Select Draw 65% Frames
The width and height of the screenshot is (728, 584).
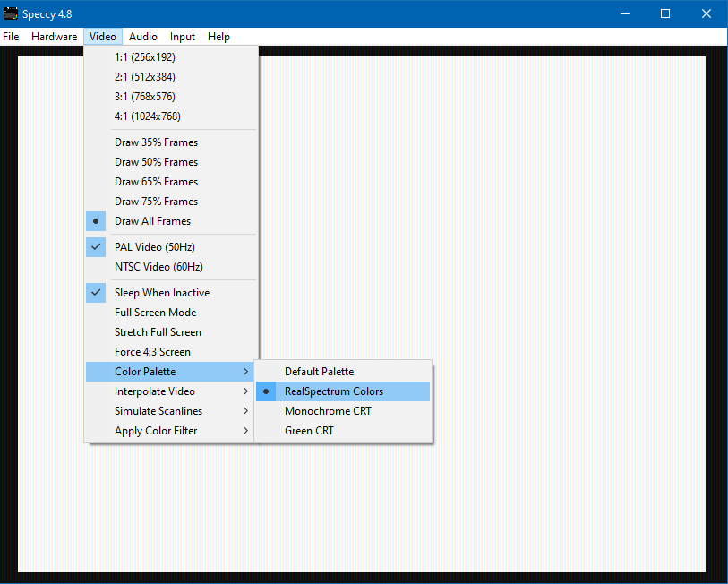[x=171, y=182]
